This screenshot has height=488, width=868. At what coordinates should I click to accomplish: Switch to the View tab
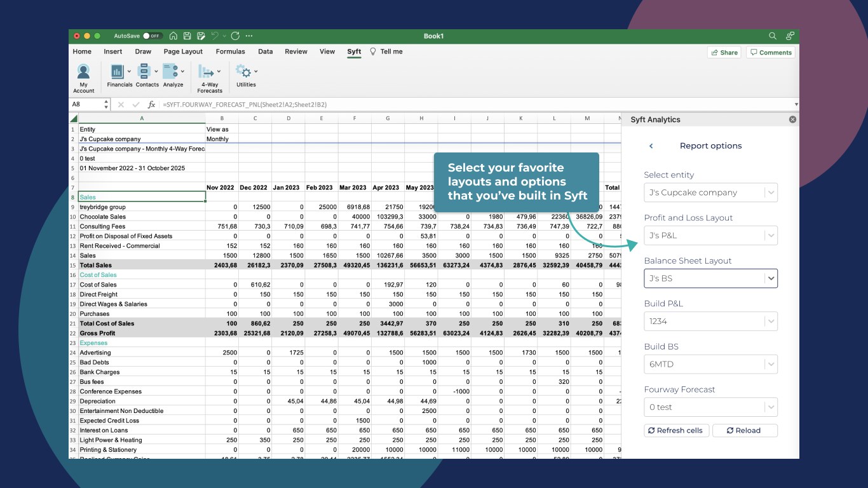[x=327, y=52]
